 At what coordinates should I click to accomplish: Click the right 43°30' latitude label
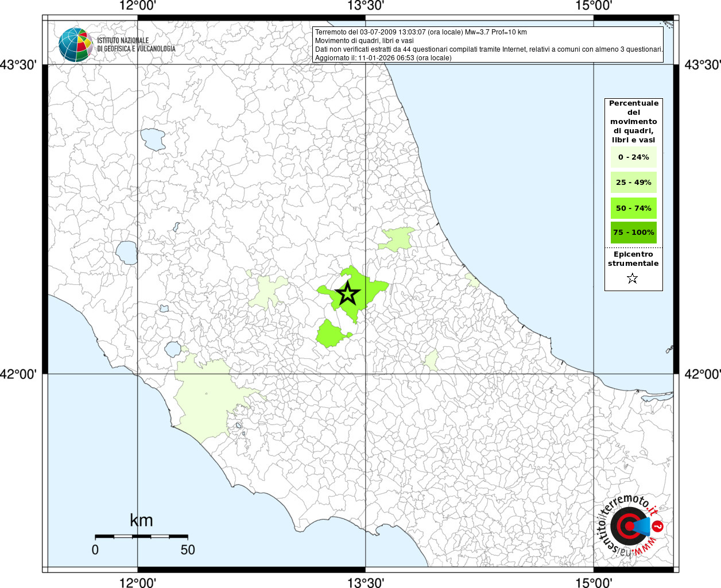pos(703,65)
